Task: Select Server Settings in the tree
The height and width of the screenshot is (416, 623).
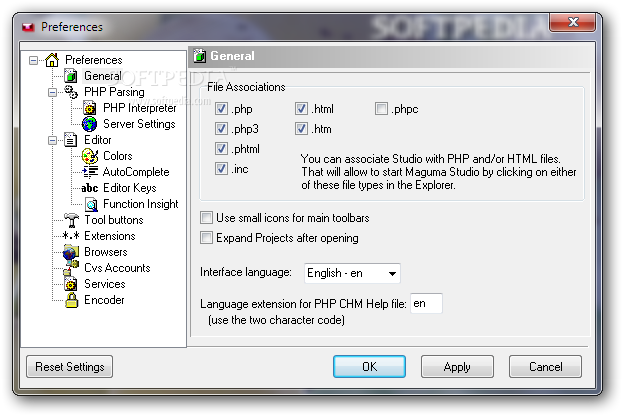Action: point(139,124)
